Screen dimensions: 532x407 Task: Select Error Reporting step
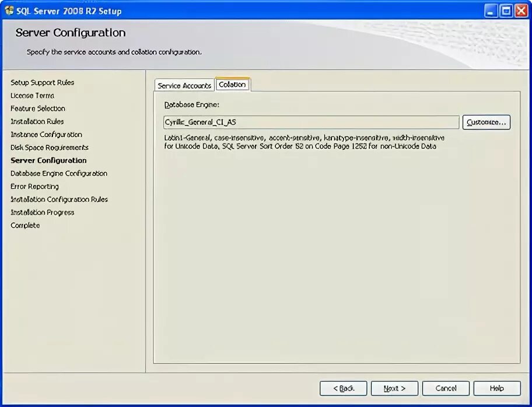34,187
